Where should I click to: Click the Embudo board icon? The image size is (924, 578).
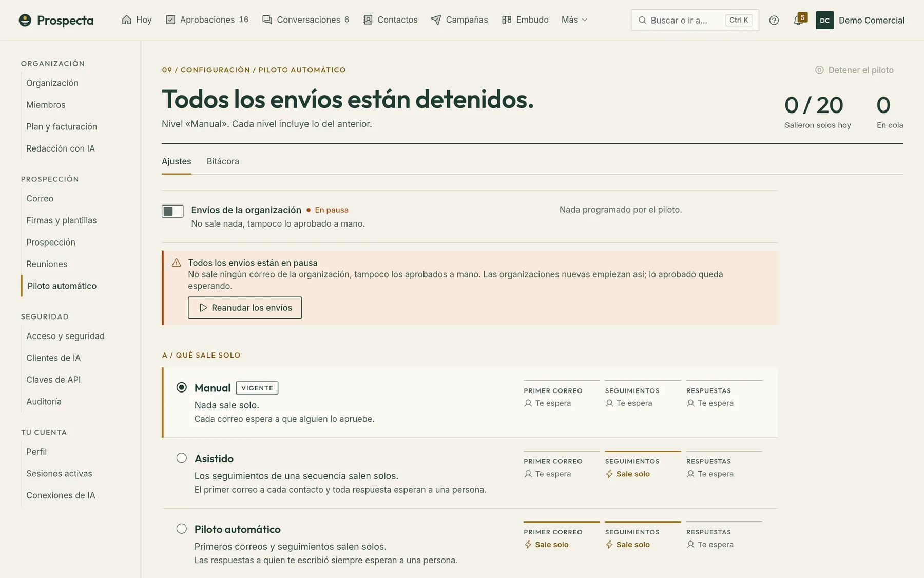pyautogui.click(x=507, y=20)
